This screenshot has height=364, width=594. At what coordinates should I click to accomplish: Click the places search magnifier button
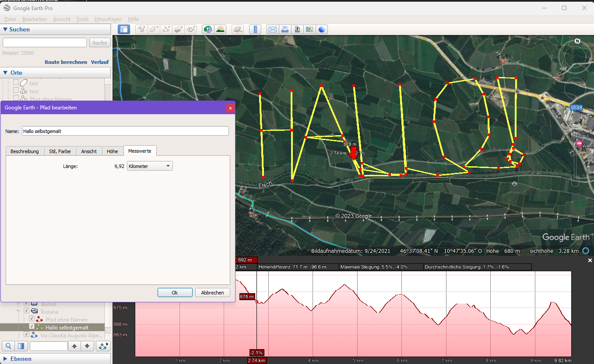[8, 346]
